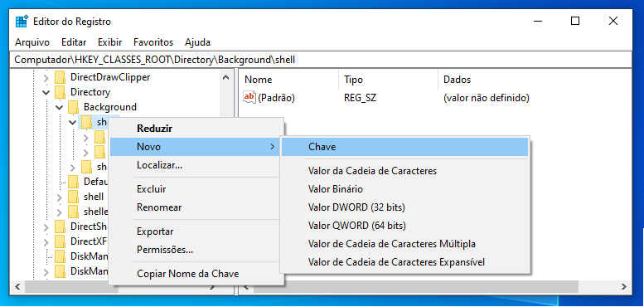
Task: Open the Favoritos menu
Action: (153, 42)
